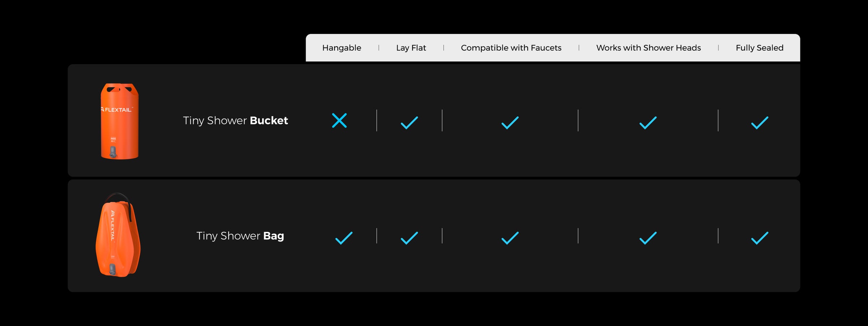Click the Lay Flat checkmark for Bucket
868x326 pixels.
(409, 123)
